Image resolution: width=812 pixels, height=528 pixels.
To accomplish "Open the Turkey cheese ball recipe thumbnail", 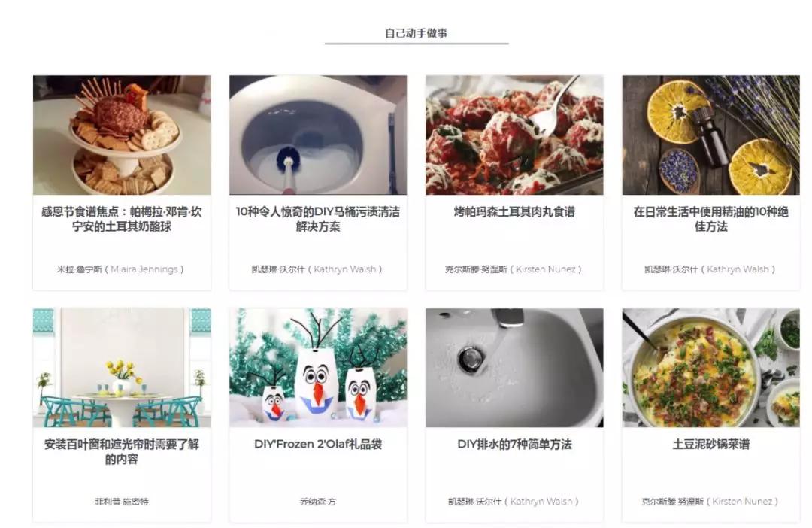I will [x=122, y=135].
